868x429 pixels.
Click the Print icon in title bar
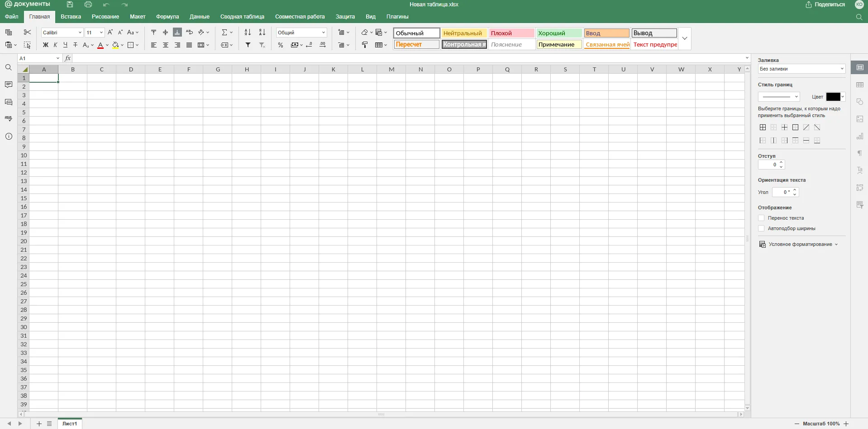pyautogui.click(x=88, y=5)
